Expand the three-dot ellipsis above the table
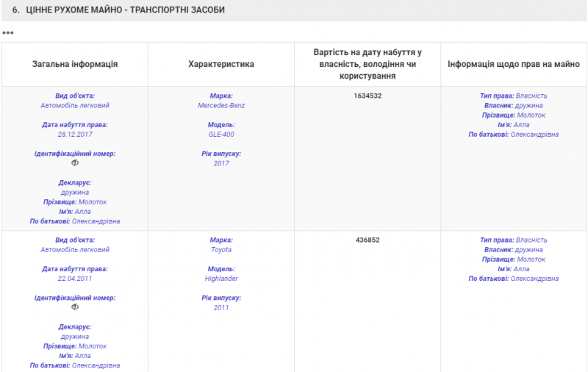 8,33
